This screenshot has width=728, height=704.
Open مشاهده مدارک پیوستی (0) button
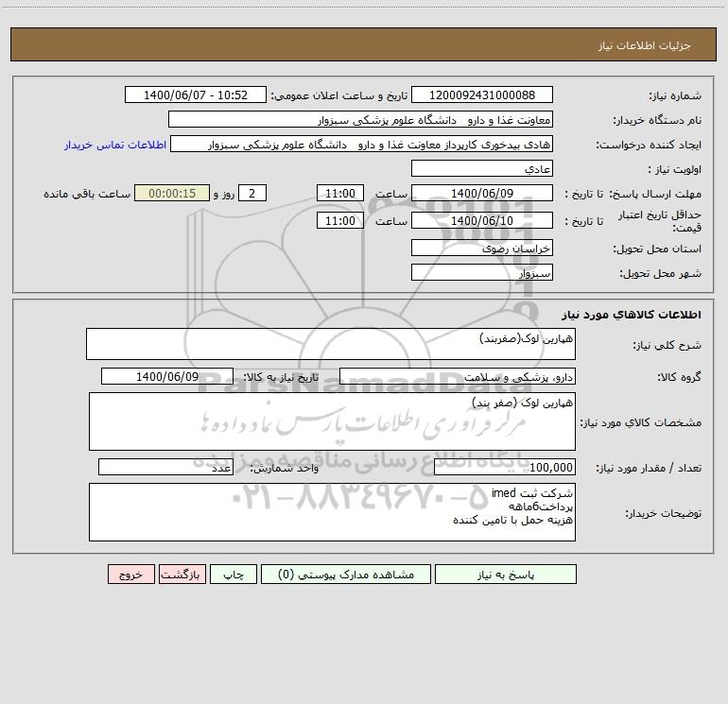coord(346,574)
